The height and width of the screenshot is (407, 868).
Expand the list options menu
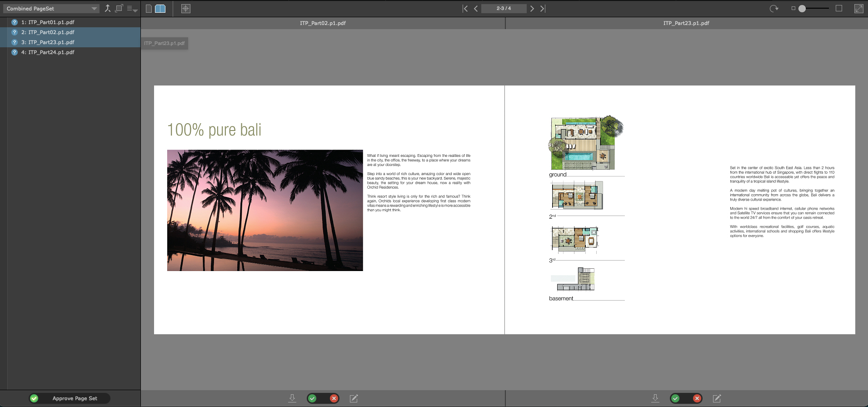click(132, 9)
